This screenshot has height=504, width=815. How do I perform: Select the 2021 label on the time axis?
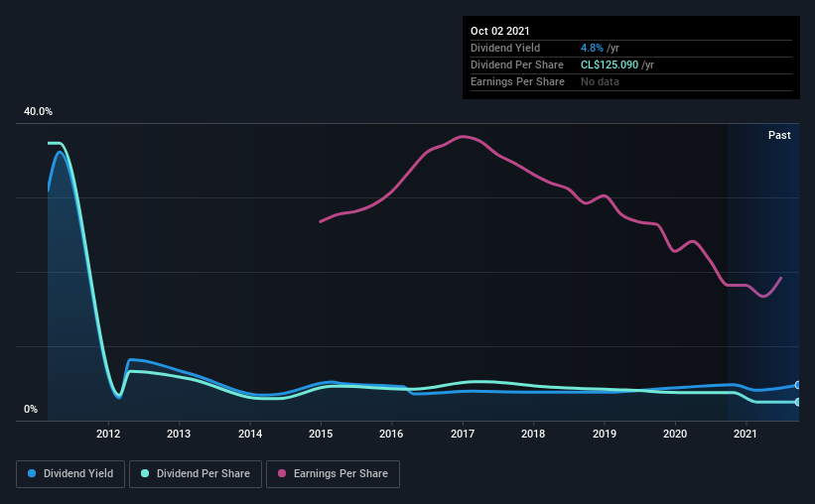pyautogui.click(x=746, y=434)
